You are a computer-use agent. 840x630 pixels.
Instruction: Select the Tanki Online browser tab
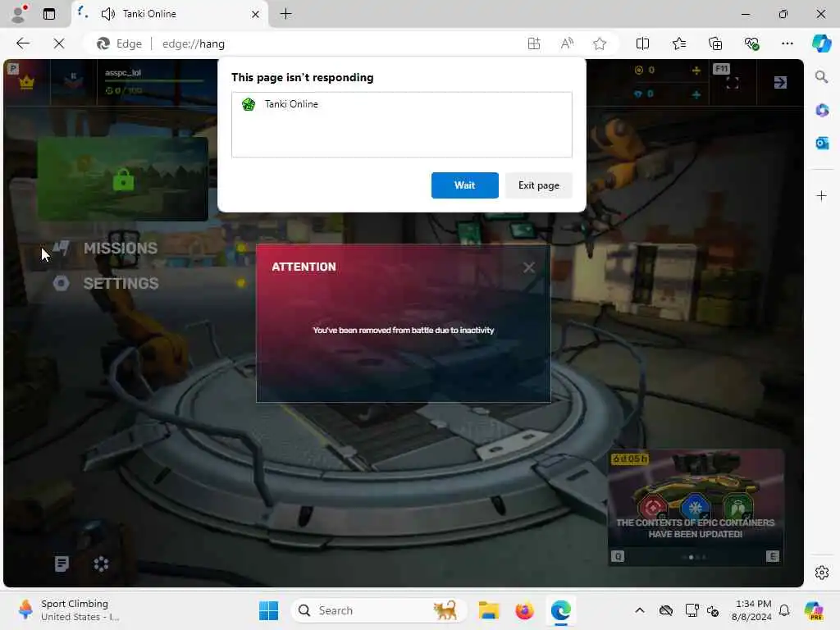(169, 14)
